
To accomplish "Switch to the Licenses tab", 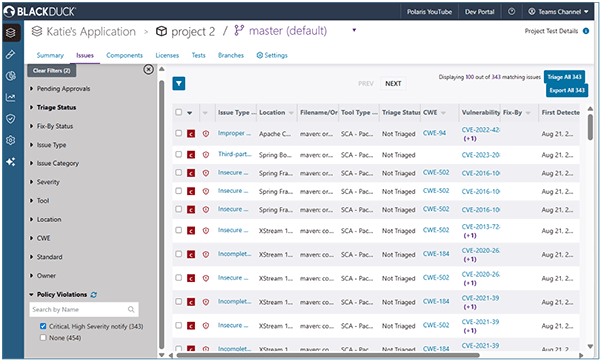I will pos(167,55).
